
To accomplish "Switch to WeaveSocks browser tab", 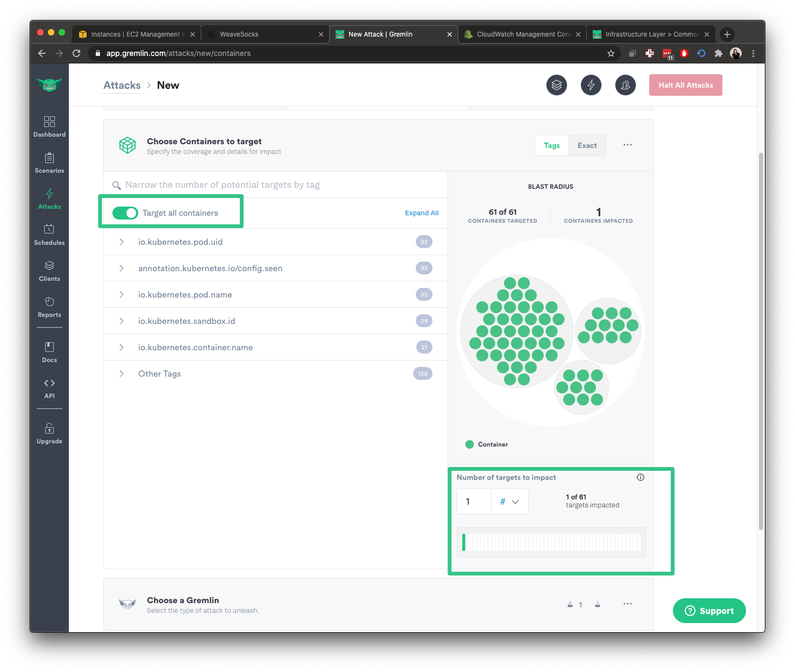I will 266,34.
